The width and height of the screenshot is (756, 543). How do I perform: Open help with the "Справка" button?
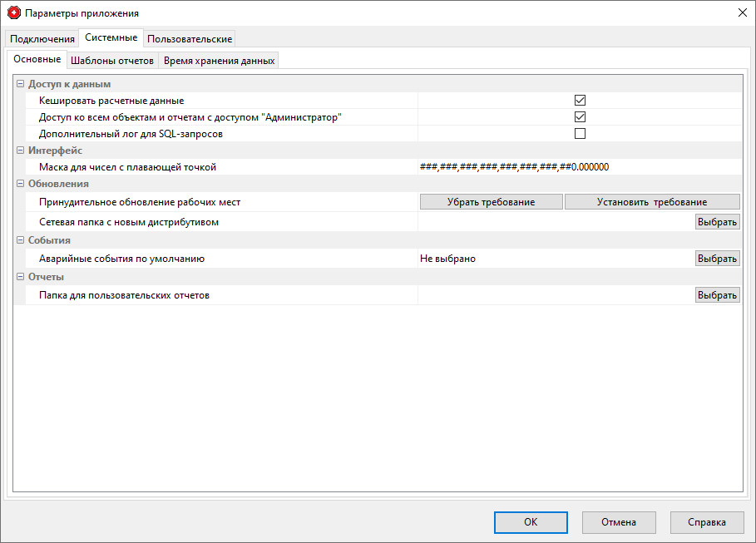pos(707,522)
